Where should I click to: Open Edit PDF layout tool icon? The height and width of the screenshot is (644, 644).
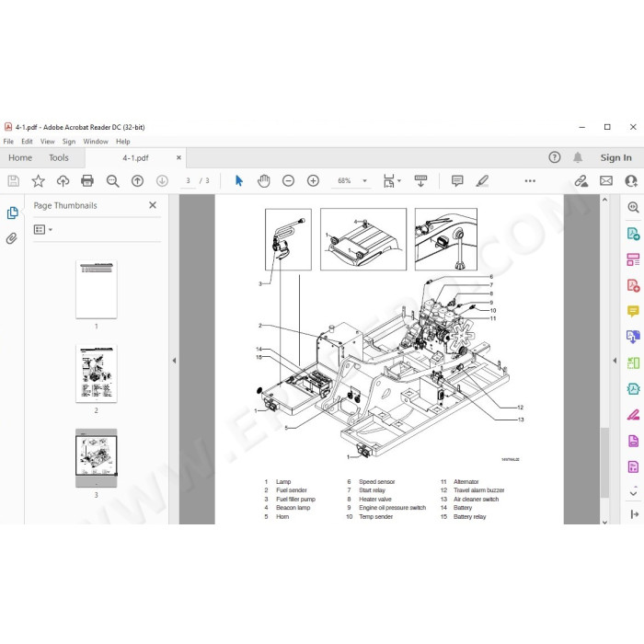click(x=633, y=259)
